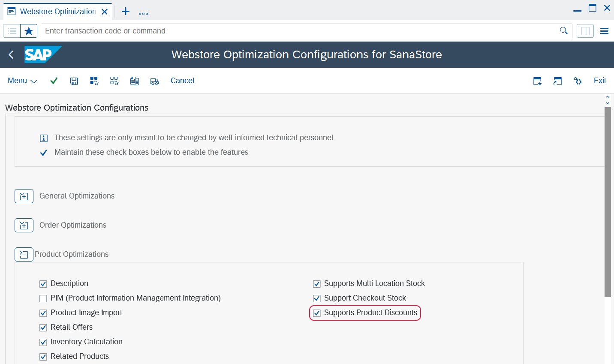The height and width of the screenshot is (364, 614).
Task: Click the Exit button
Action: point(600,81)
